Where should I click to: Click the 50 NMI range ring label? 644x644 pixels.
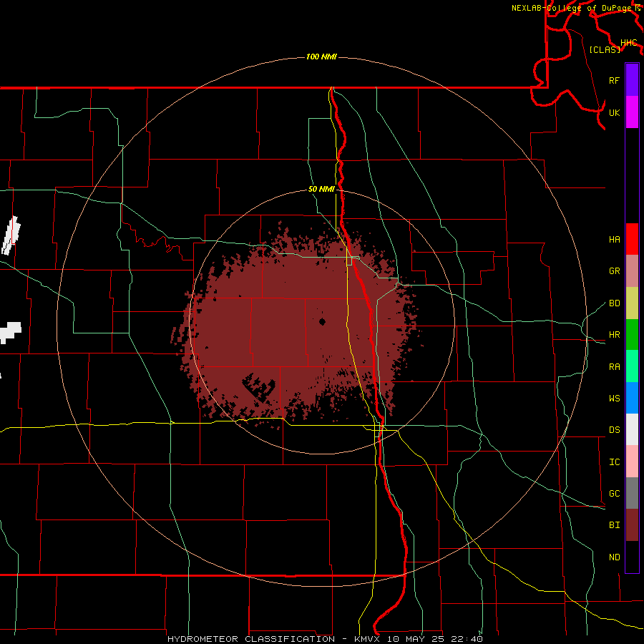click(321, 189)
